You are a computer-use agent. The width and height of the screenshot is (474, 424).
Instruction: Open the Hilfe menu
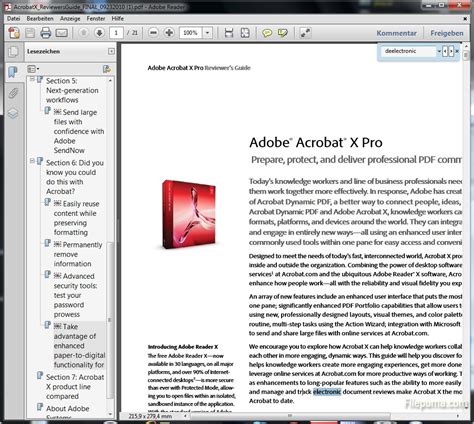point(118,19)
